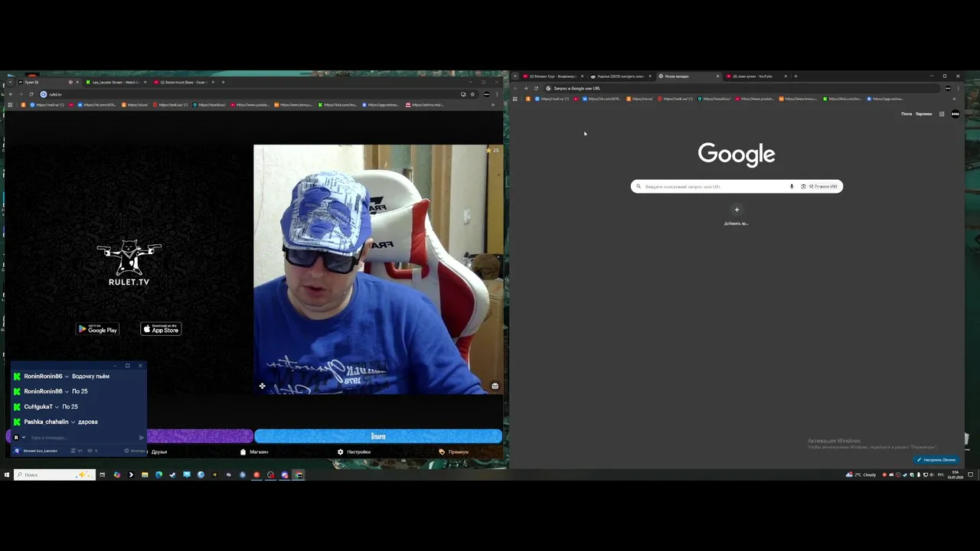Open the Google Play download badge
Screen dimensions: 980x551
coord(97,329)
